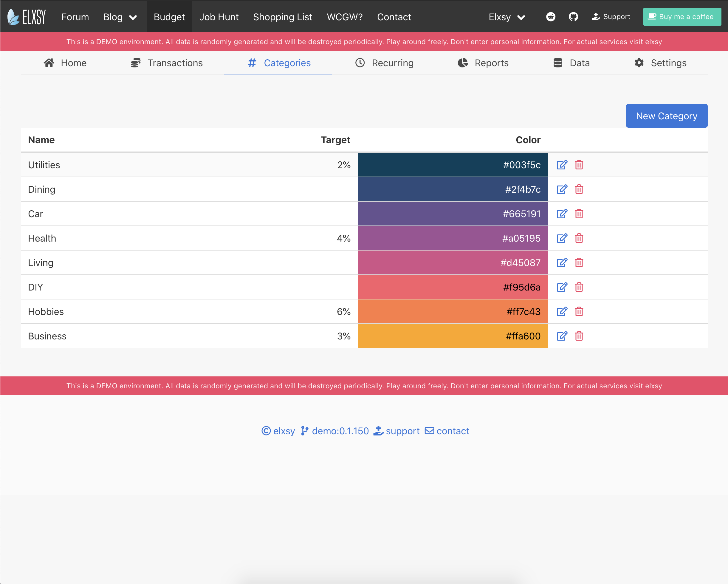Click the #ffa600 orange color cell

(x=452, y=336)
